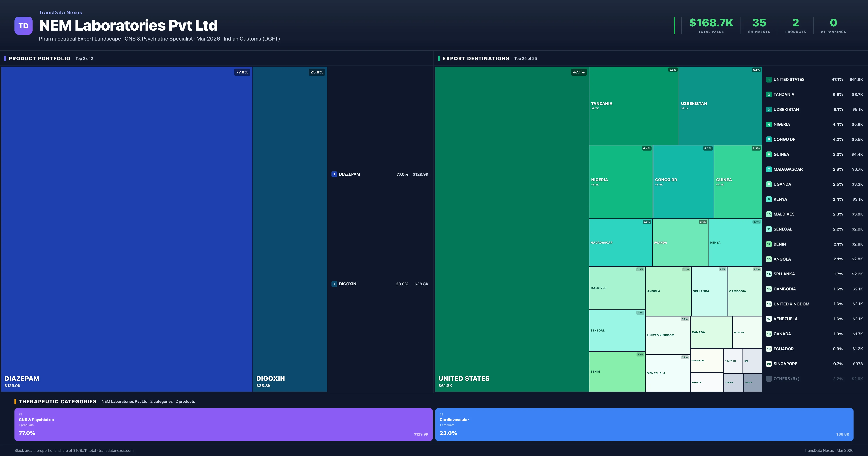Click the rank 2 badge beside DIGOXIN
Screen dimensions: 868x456
tap(334, 284)
